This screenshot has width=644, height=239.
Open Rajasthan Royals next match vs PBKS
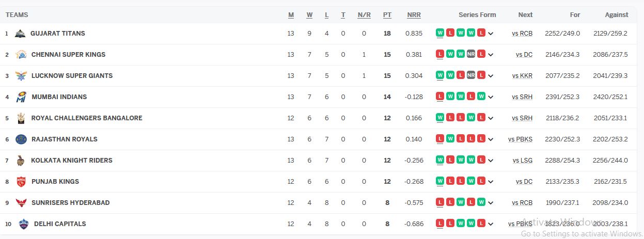tap(520, 139)
